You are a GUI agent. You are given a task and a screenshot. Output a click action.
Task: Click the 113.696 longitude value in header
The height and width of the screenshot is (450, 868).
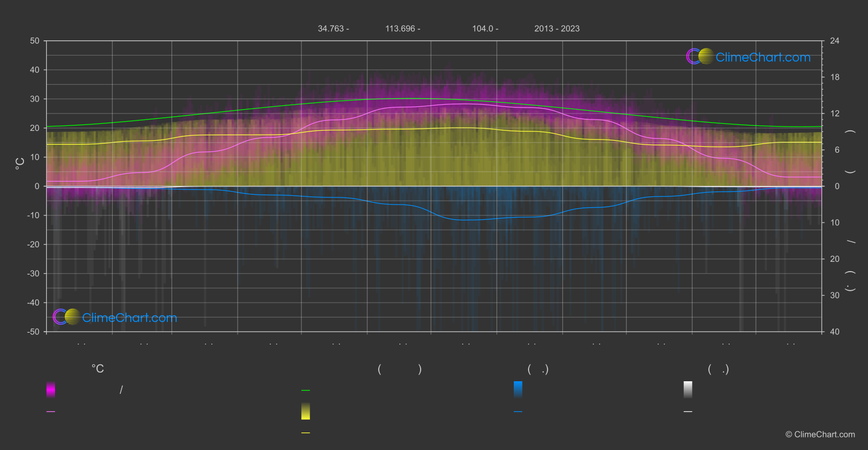click(x=400, y=29)
